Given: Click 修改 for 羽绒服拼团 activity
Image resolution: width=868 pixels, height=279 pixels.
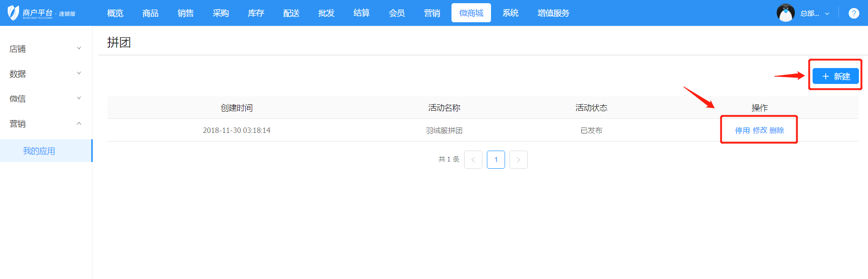Looking at the screenshot, I should point(759,130).
